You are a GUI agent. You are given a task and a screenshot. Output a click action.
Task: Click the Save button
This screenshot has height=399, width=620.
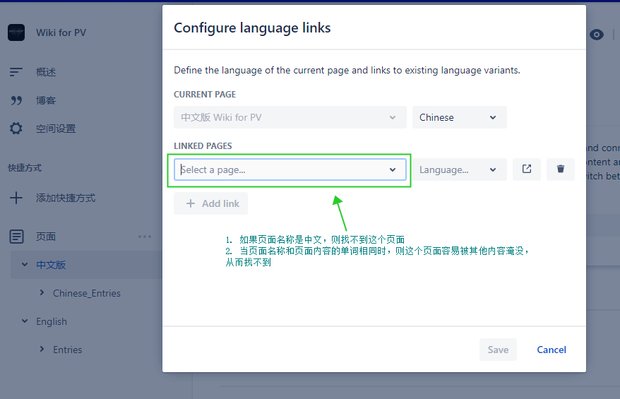pos(498,350)
